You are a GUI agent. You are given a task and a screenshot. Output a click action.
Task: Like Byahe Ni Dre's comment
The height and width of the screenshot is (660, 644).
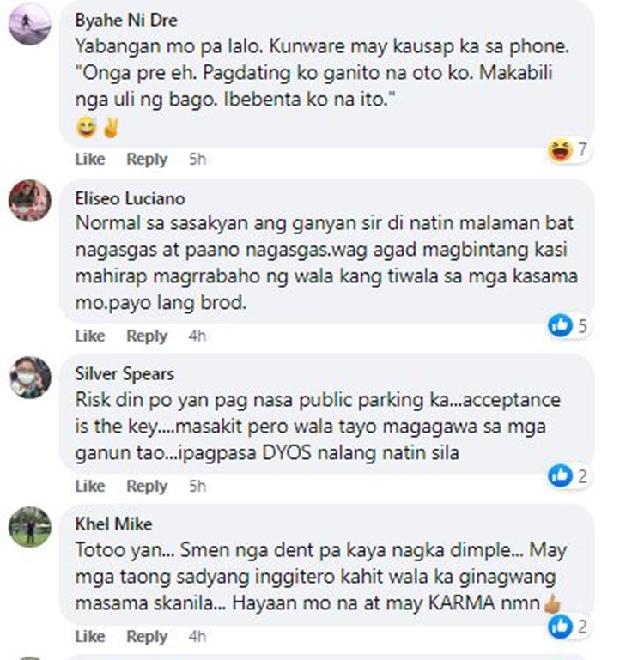click(90, 159)
